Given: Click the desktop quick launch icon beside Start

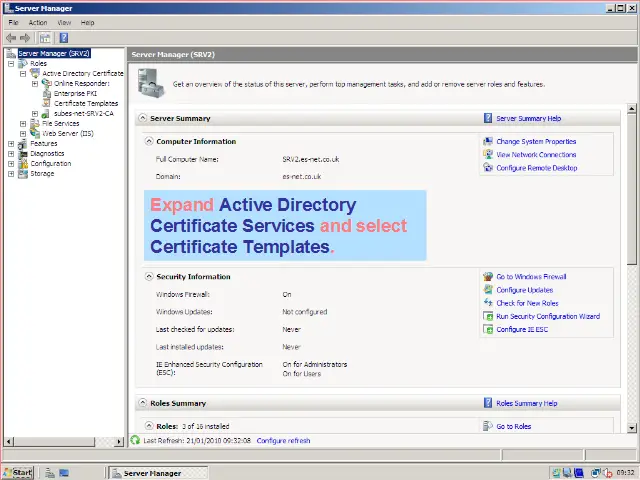Looking at the screenshot, I should point(64,473).
